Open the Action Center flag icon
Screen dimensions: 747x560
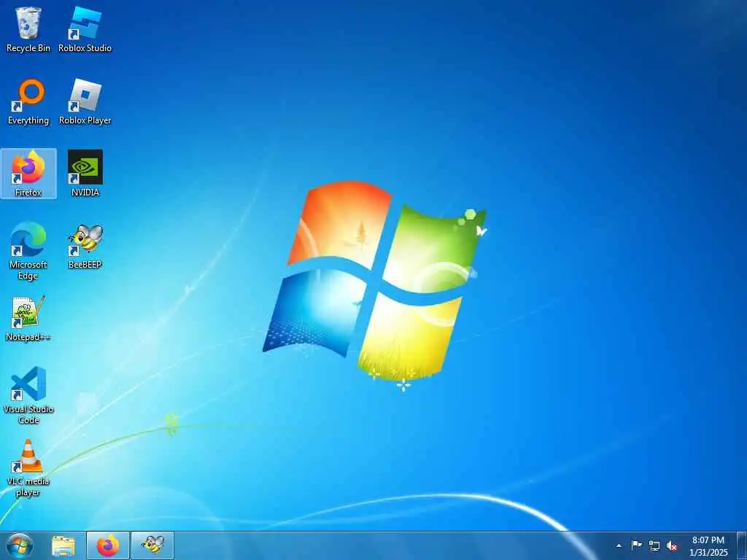636,545
